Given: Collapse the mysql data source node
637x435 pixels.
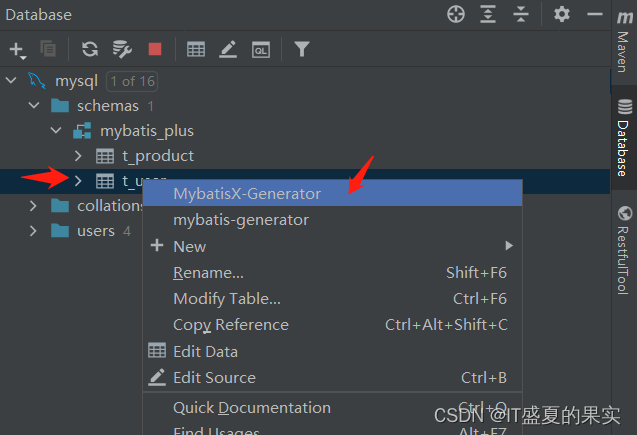Looking at the screenshot, I should tap(11, 80).
